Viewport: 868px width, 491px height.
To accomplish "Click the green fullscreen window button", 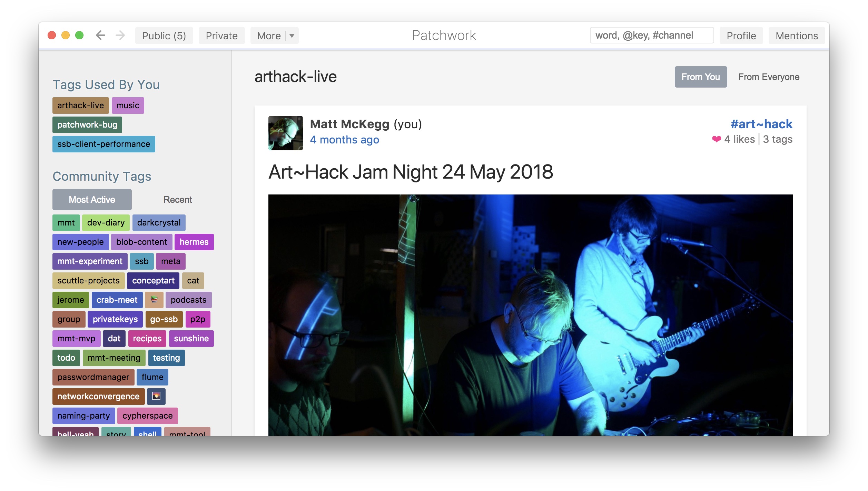I will click(x=79, y=35).
